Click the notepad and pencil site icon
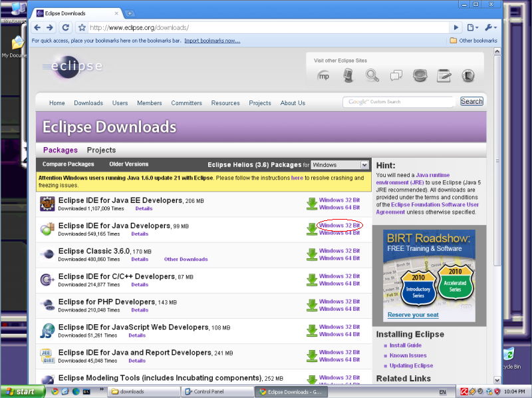 tap(444, 76)
